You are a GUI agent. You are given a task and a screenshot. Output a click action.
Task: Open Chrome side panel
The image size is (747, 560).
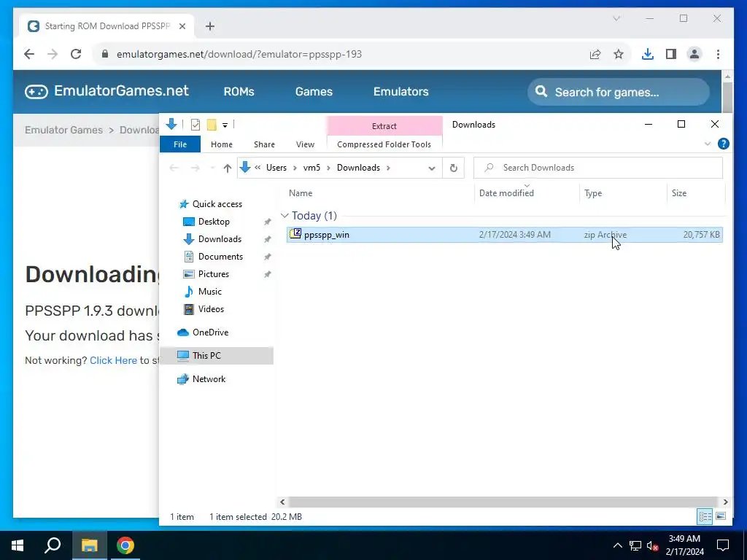671,54
